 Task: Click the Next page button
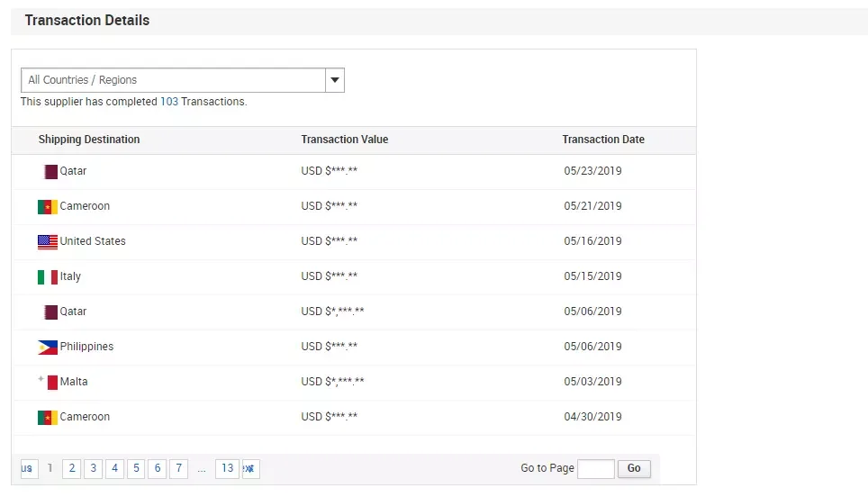[x=249, y=468]
